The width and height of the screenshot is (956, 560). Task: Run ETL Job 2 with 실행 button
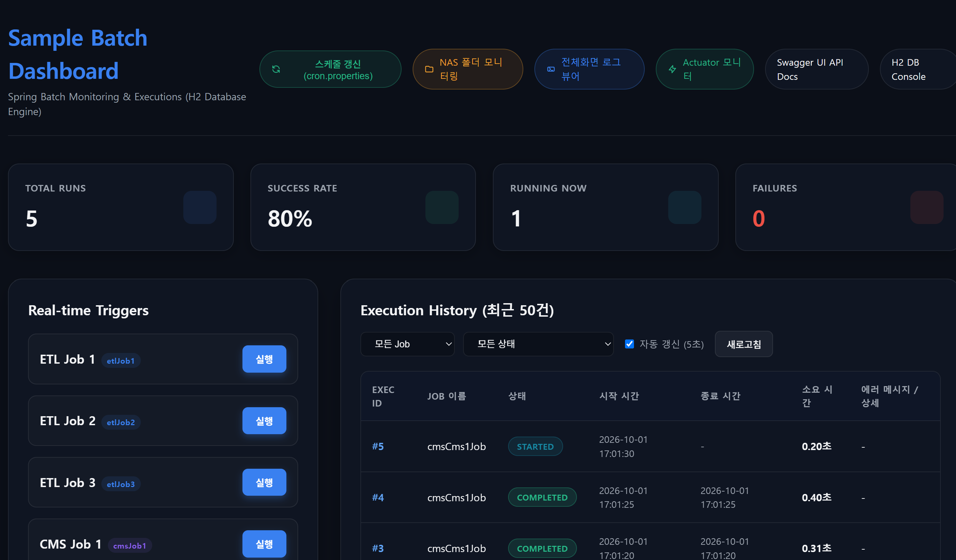coord(264,421)
